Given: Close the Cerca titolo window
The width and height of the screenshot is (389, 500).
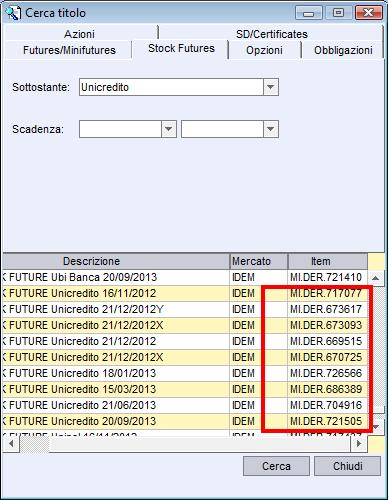Looking at the screenshot, I should point(368,13).
